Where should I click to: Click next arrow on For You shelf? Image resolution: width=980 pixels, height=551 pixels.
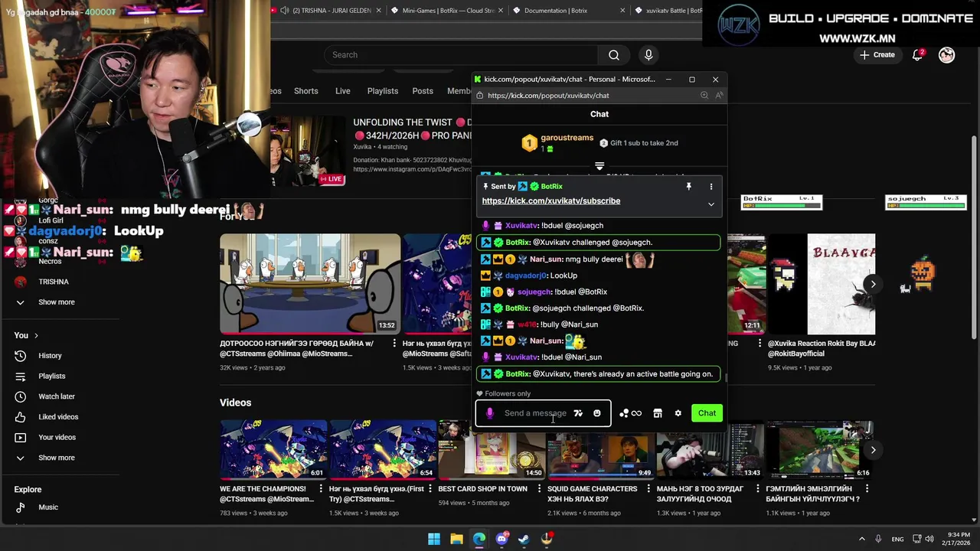pos(873,284)
